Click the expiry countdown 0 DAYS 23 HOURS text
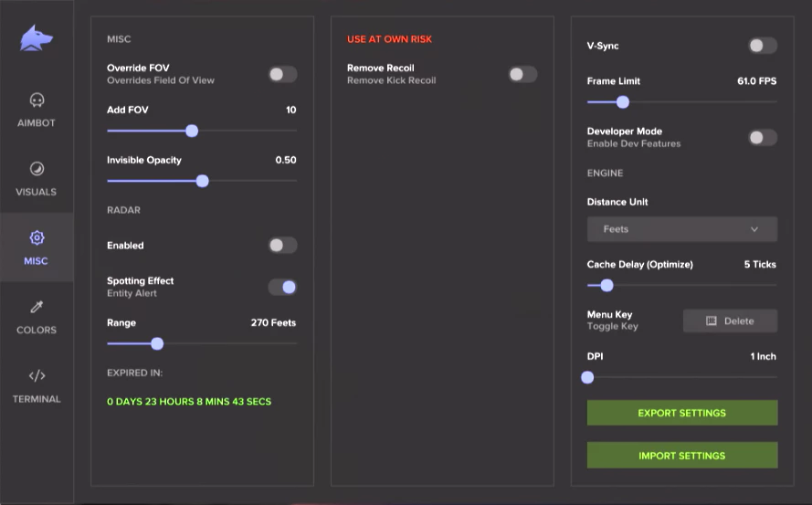The width and height of the screenshot is (812, 505). (189, 402)
